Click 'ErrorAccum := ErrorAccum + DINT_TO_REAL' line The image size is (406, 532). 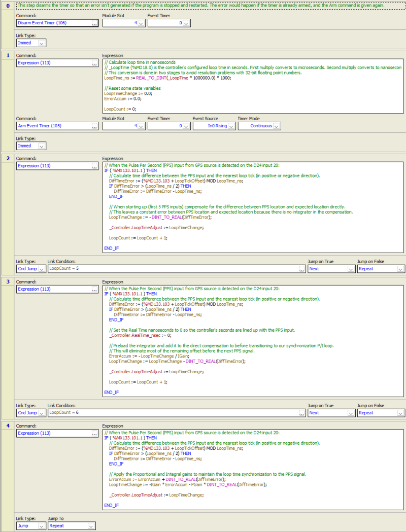167,479
